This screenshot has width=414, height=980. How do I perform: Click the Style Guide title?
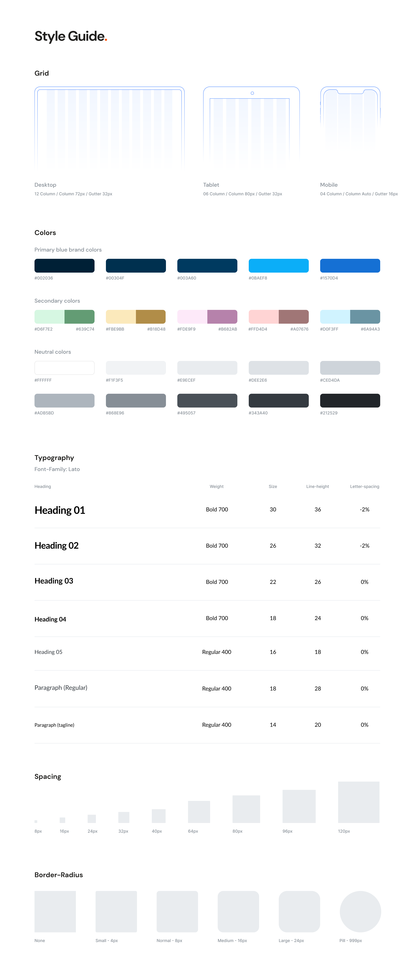pos(70,37)
